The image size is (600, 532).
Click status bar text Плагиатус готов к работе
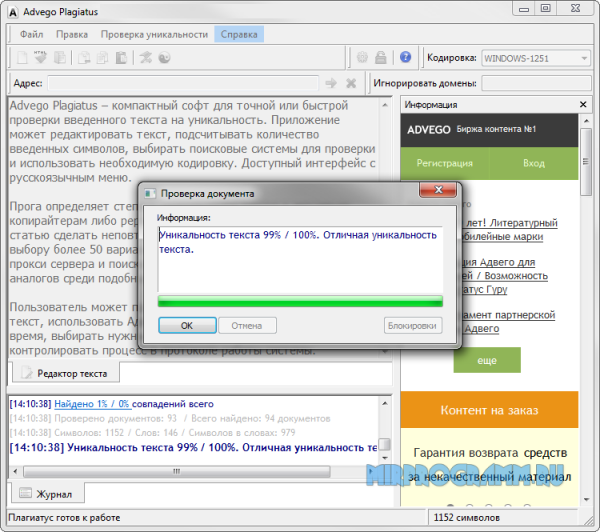[64, 517]
